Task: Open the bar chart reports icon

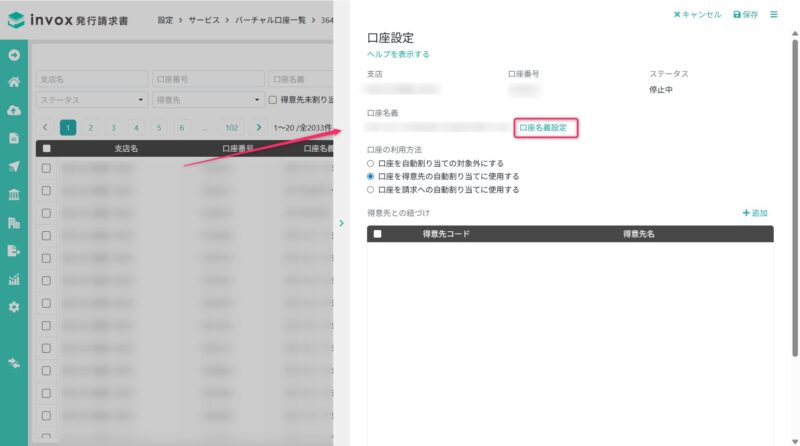Action: (x=14, y=279)
